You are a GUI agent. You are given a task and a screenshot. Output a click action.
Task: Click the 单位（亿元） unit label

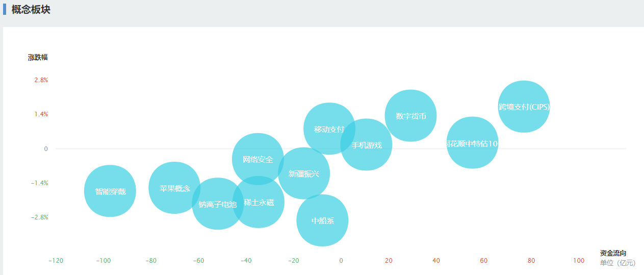coord(617,263)
